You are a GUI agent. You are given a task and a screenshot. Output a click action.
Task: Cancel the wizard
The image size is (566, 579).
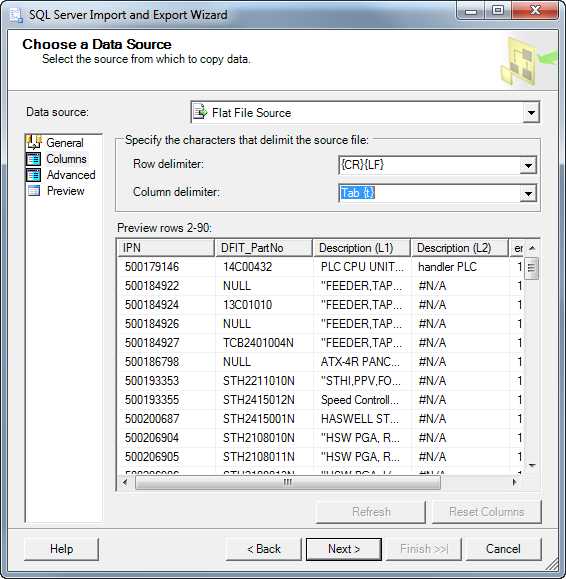tap(503, 549)
